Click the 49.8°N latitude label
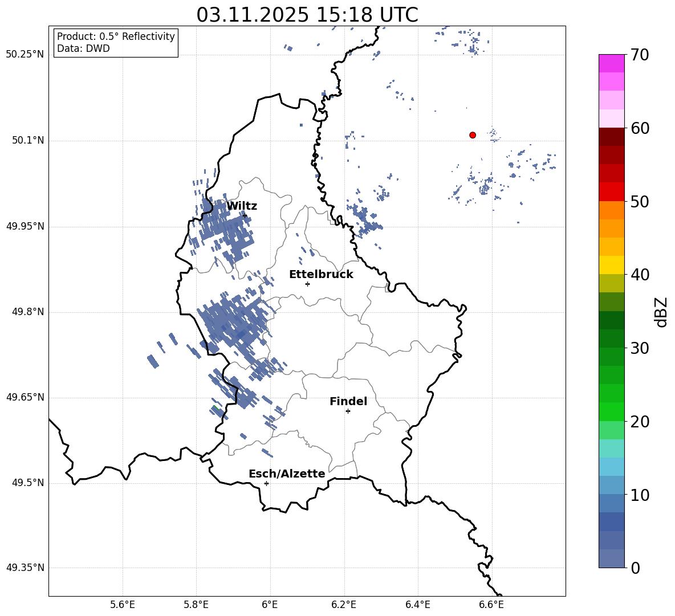This screenshot has width=675, height=616. click(x=27, y=312)
